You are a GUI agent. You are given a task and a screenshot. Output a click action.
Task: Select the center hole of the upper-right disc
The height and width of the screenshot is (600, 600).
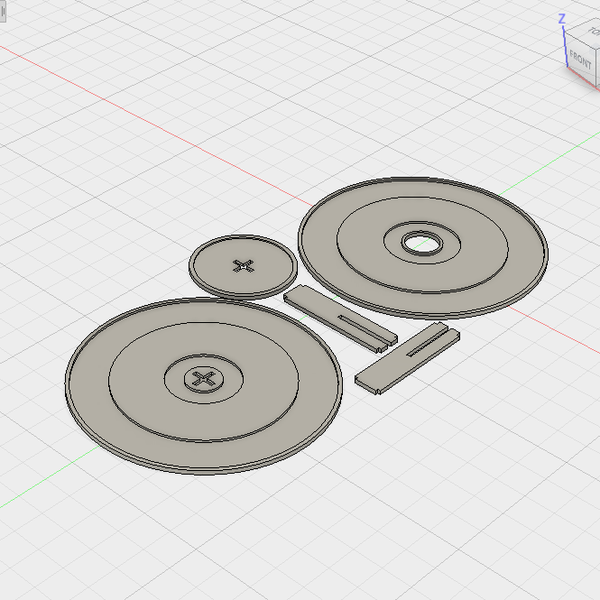click(421, 242)
